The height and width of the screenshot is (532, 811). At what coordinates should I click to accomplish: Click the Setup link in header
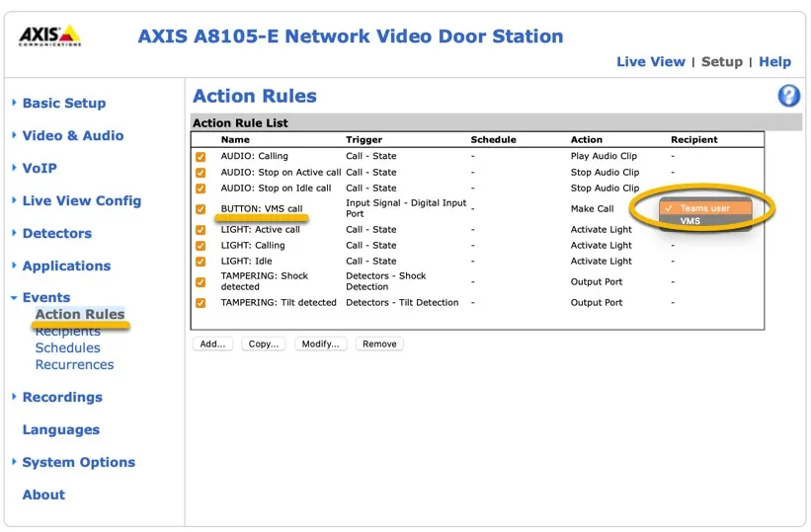click(x=721, y=61)
